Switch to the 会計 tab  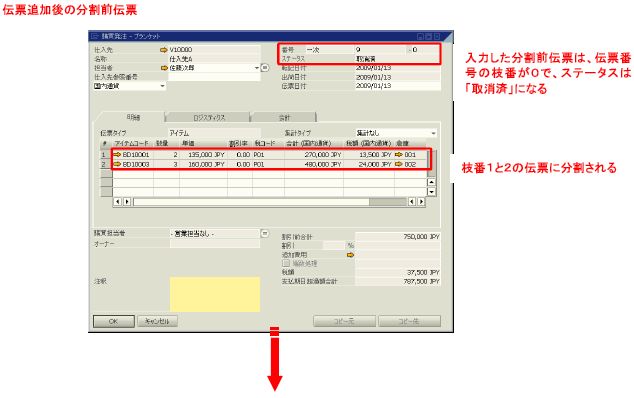284,118
